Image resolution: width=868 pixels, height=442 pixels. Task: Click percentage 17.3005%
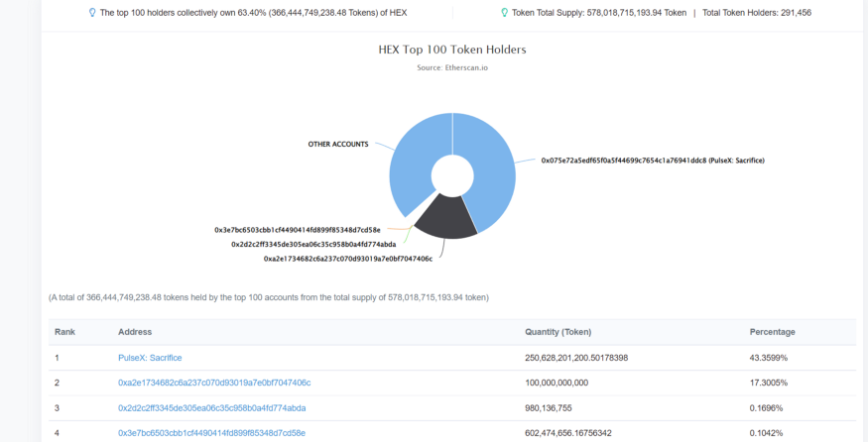pyautogui.click(x=769, y=383)
